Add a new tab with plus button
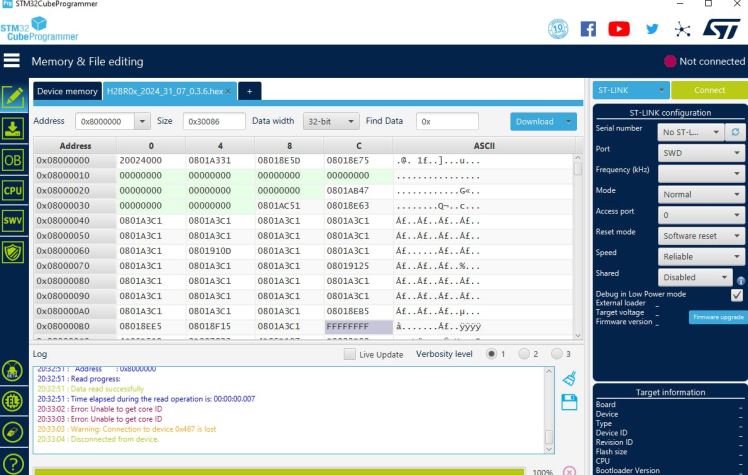Viewport: 748px width, 475px height. [x=249, y=91]
